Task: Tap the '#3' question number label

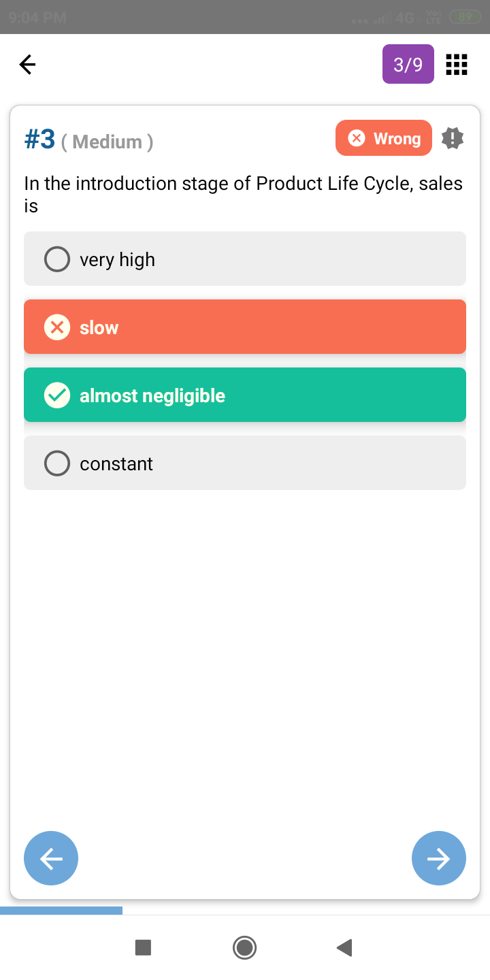Action: [x=39, y=140]
